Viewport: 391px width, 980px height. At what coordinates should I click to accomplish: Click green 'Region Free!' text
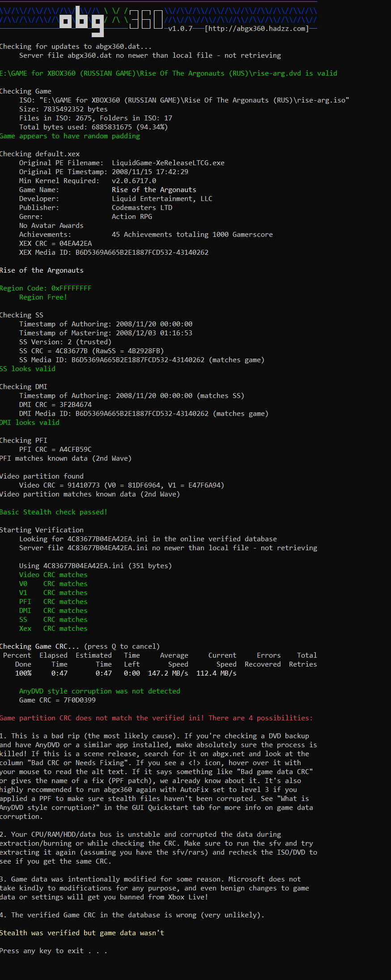tap(43, 297)
